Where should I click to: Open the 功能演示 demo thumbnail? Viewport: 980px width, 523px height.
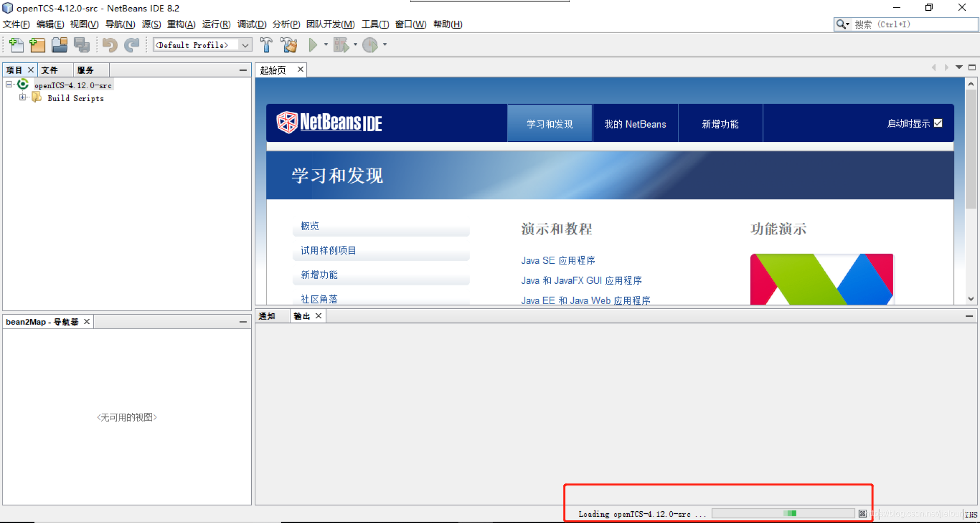[822, 279]
